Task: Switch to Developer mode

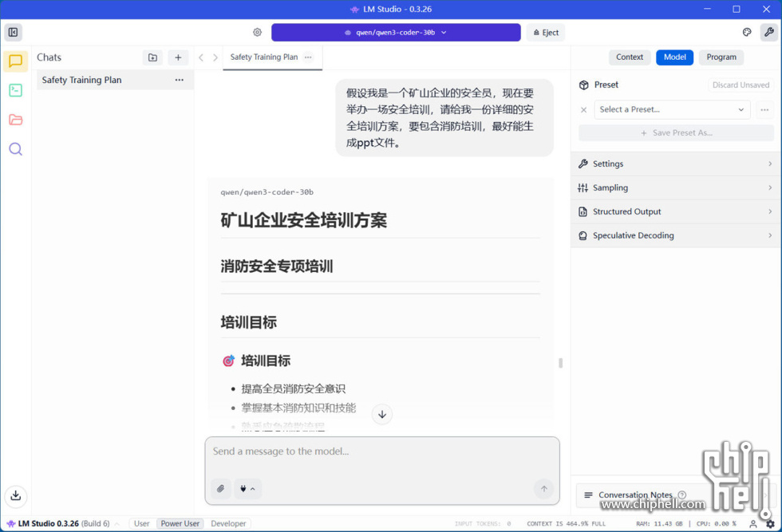Action: point(228,523)
